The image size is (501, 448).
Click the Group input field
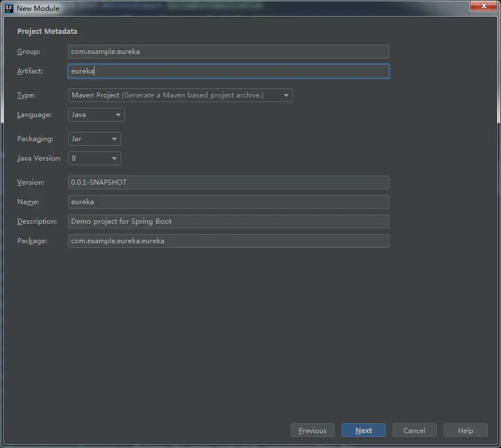[229, 52]
